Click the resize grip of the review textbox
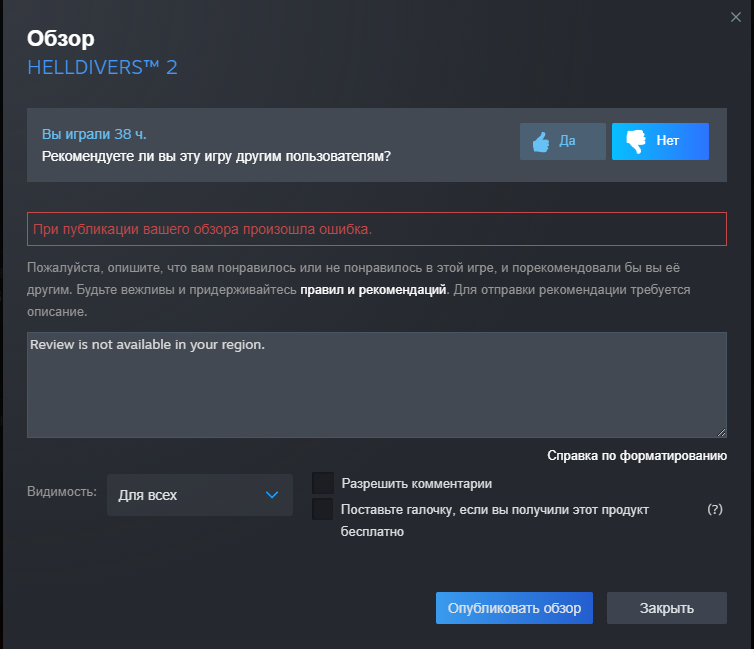The image size is (754, 649). pos(721,433)
